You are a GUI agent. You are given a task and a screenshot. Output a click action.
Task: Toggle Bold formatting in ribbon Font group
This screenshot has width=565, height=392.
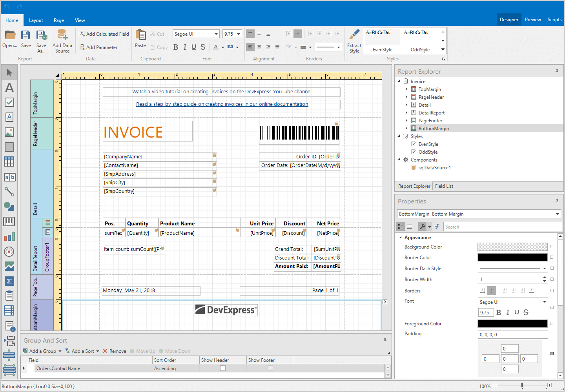tap(176, 47)
